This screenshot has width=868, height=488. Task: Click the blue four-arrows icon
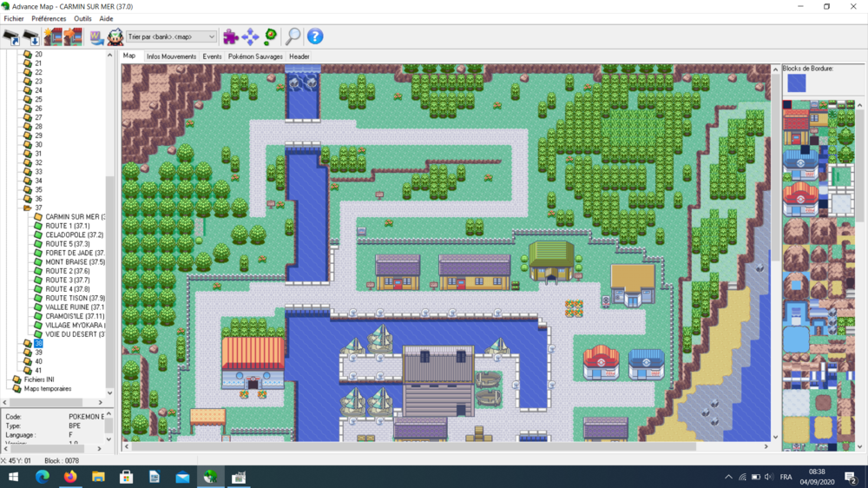250,36
